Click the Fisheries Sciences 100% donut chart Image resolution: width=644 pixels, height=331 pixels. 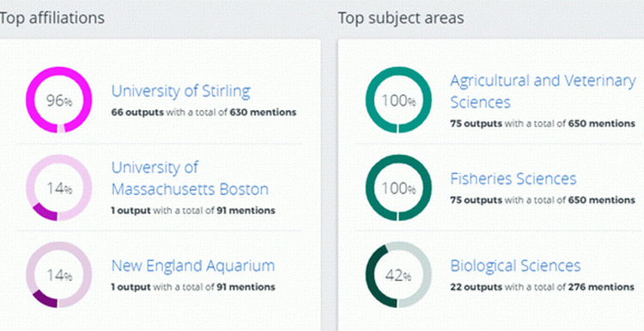[398, 188]
